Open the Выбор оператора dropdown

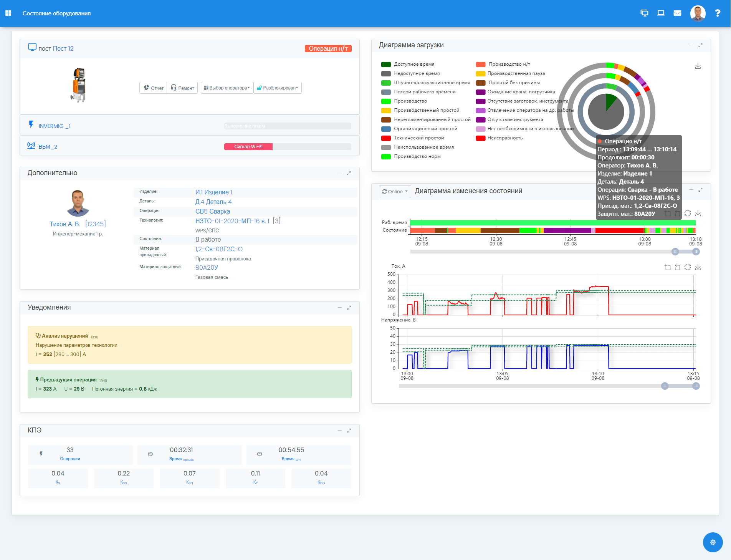[227, 88]
